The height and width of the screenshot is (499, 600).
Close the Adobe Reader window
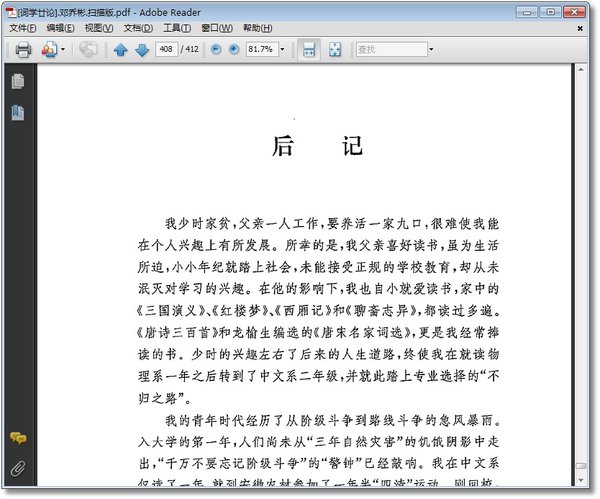click(574, 12)
